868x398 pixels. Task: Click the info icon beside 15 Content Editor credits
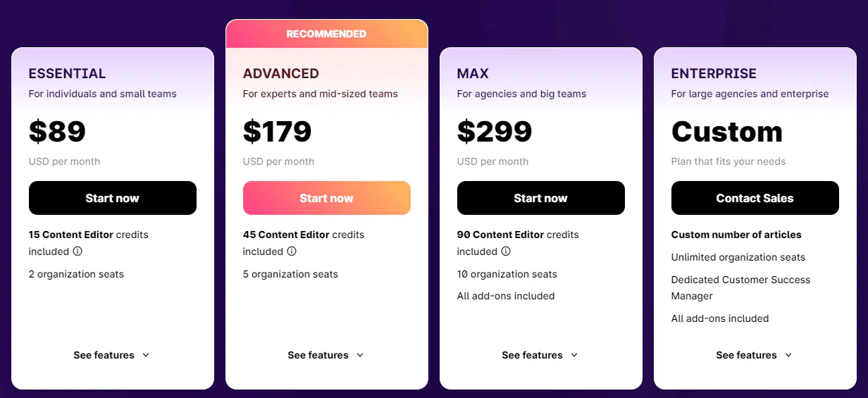[77, 251]
